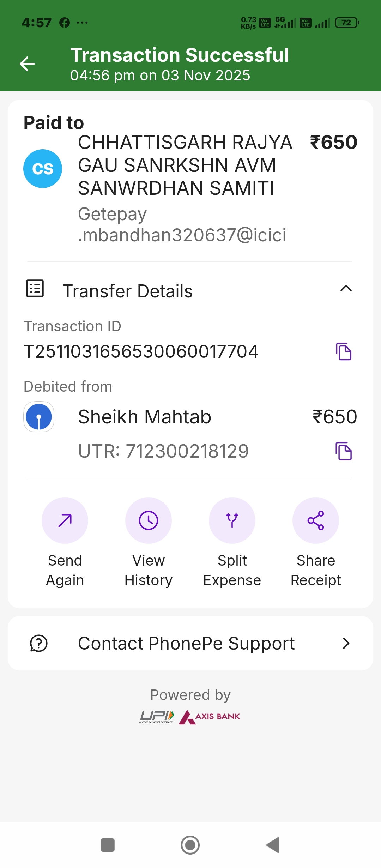Open Contact PhonePe Support chevron
Image resolution: width=381 pixels, height=868 pixels.
[346, 643]
